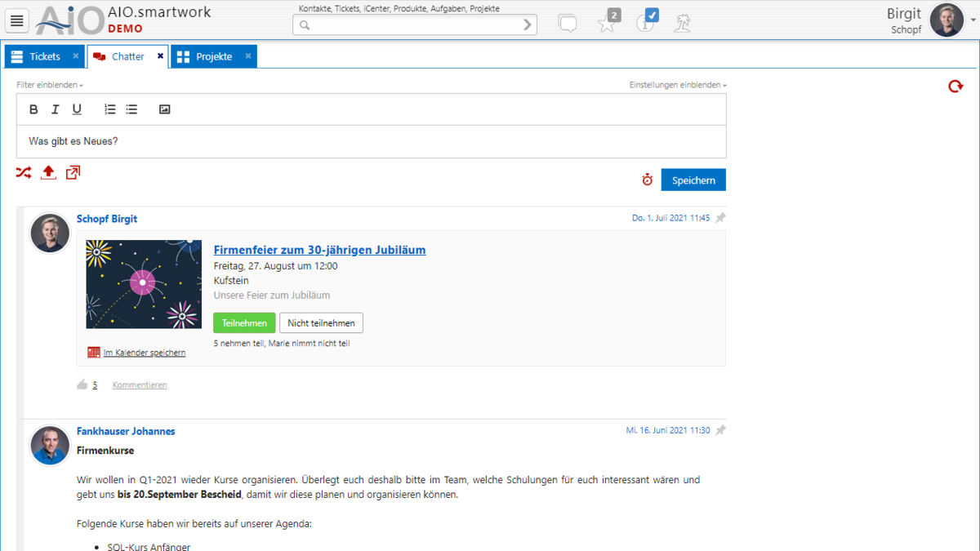Pin the Schopf Birgit post
The image size is (980, 551).
click(x=720, y=218)
